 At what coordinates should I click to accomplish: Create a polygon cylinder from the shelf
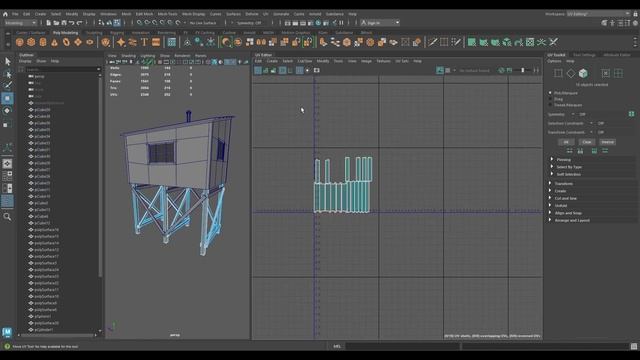43,42
